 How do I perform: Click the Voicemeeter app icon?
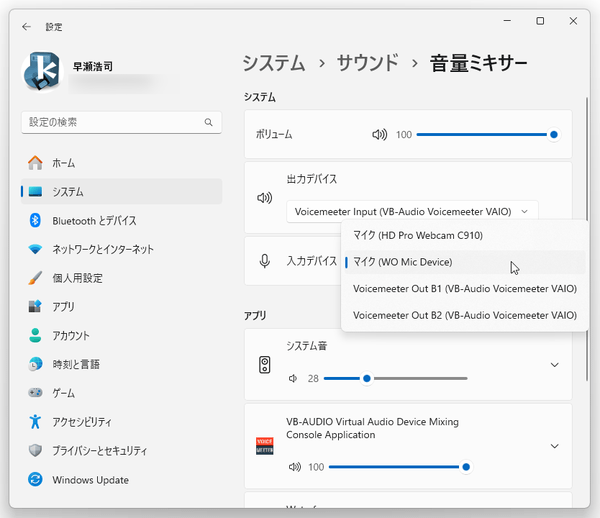click(x=264, y=446)
